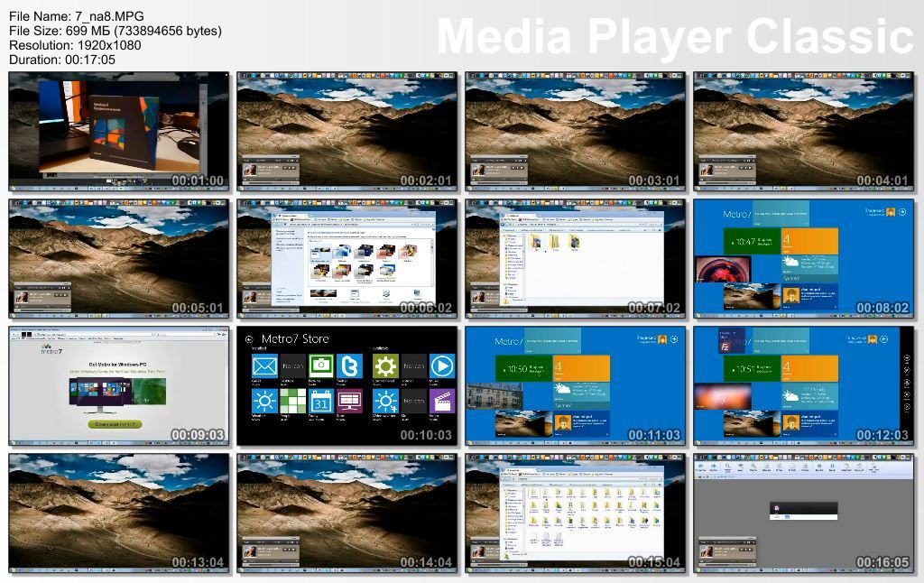The width and height of the screenshot is (924, 583).
Task: Open the Twitter bird tile
Action: tap(349, 366)
